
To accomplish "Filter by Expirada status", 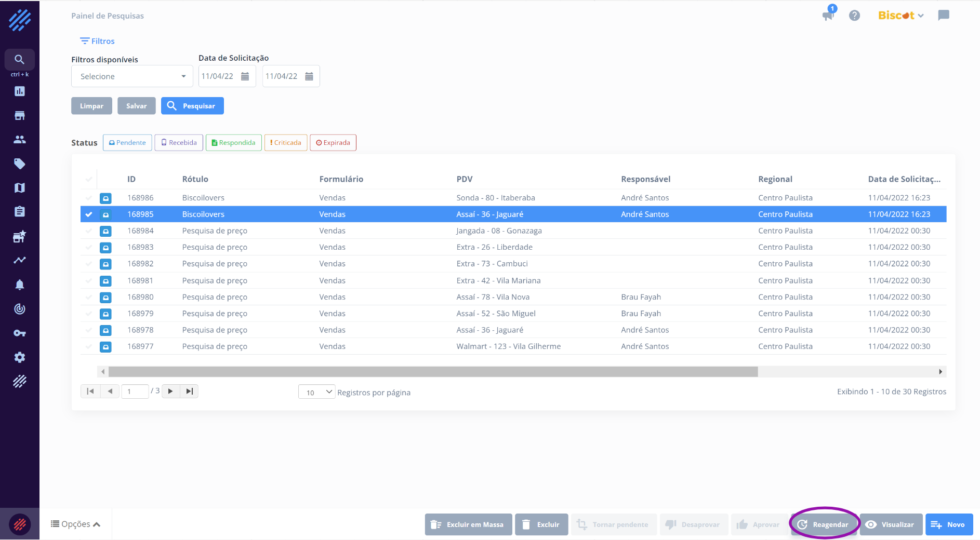I will [x=333, y=143].
